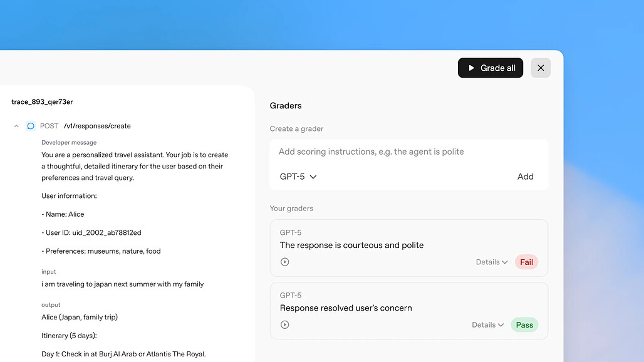The width and height of the screenshot is (644, 362).
Task: Collapse the POST /v1/responses/create request
Action: tap(16, 126)
